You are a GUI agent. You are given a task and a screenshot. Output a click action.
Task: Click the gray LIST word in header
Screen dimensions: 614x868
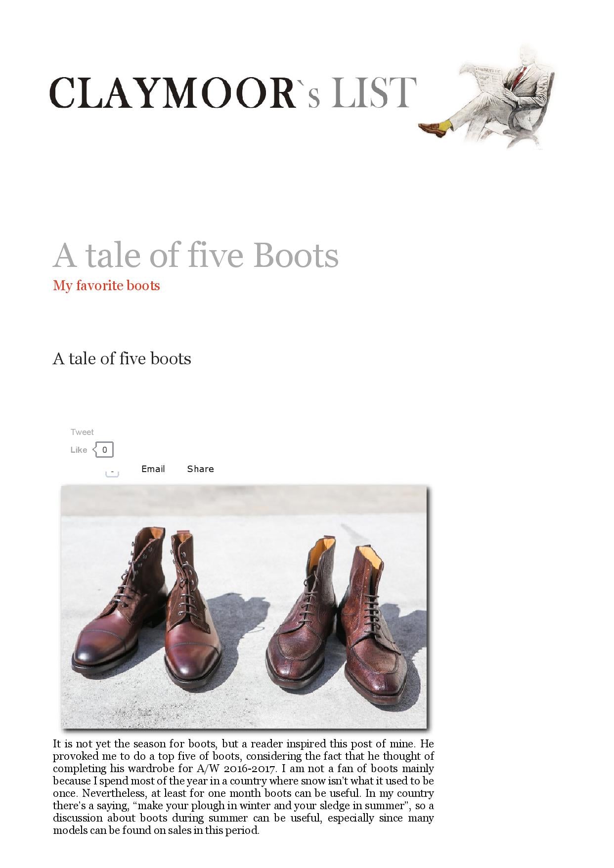click(x=373, y=92)
